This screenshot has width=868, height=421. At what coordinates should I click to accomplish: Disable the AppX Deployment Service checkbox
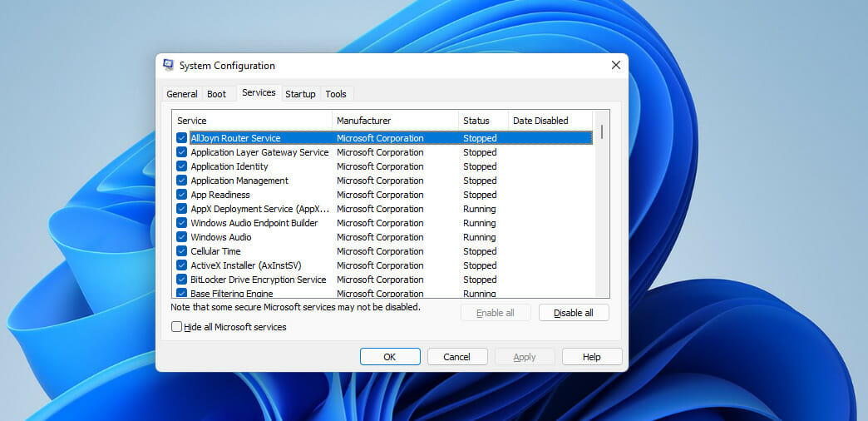(x=181, y=209)
